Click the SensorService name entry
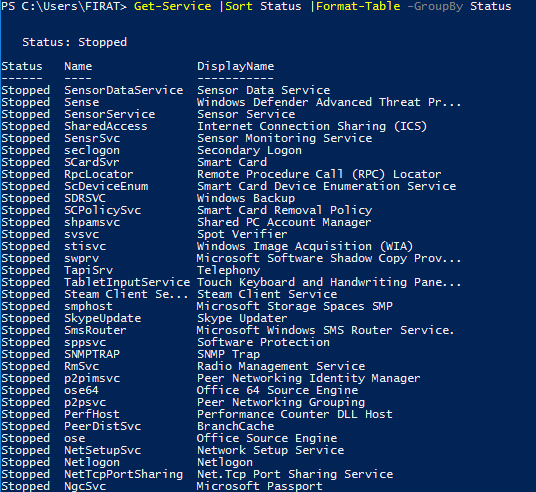The width and height of the screenshot is (536, 492). click(x=110, y=114)
